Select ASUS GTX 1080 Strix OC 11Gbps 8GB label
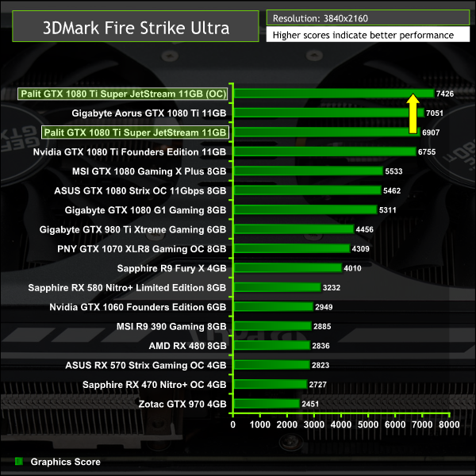The image size is (476, 476). click(x=140, y=190)
